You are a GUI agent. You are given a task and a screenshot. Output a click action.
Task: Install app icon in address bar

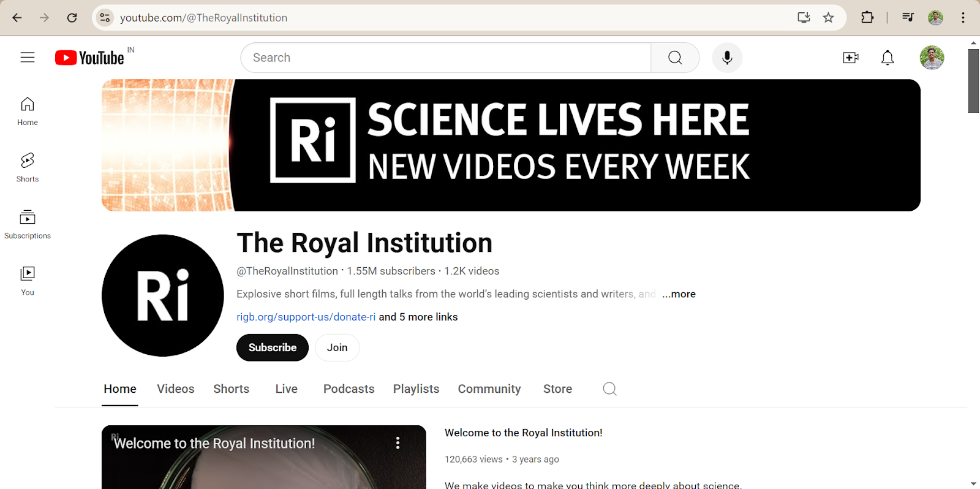click(x=804, y=18)
